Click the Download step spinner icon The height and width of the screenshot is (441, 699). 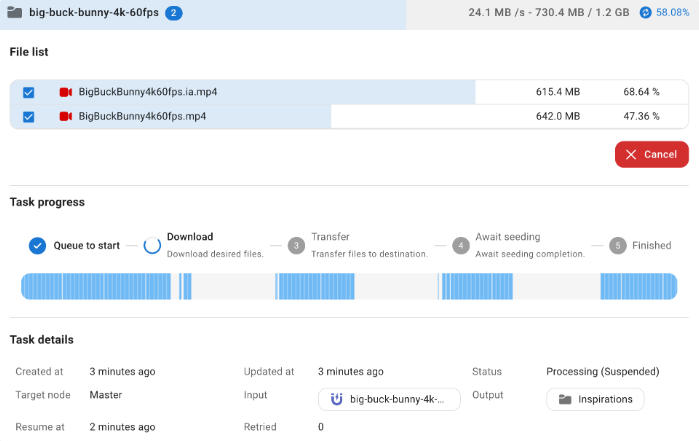tap(152, 245)
